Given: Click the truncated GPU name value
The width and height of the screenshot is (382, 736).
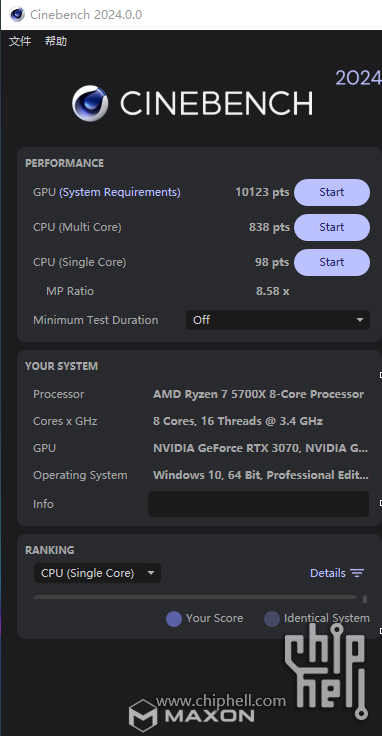Looking at the screenshot, I should click(260, 448).
